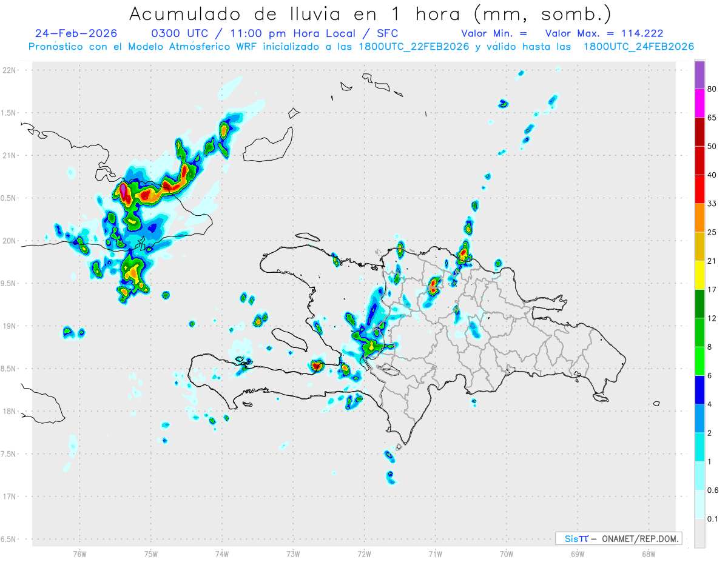Pick the orange swatch between 25 and 33
The image size is (728, 562).
click(699, 218)
